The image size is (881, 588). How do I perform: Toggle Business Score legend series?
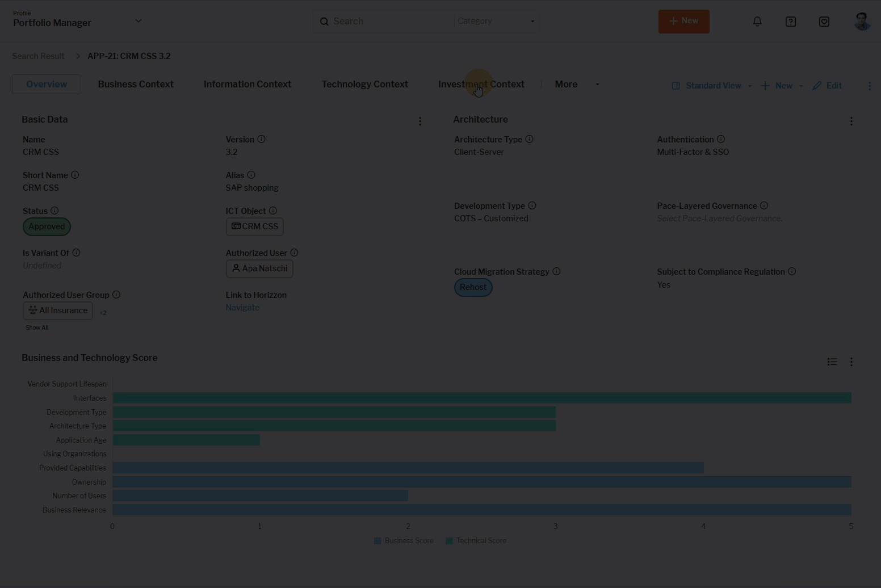(x=404, y=541)
